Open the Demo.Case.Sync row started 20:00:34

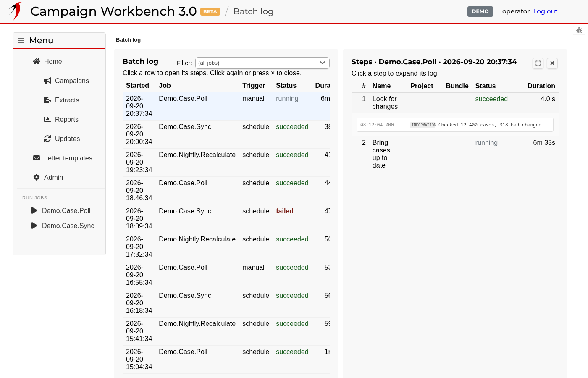click(226, 134)
